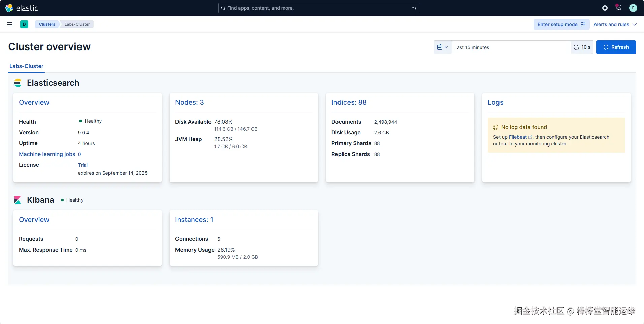Focus the Find apps, content search field
This screenshot has height=324, width=644.
319,8
